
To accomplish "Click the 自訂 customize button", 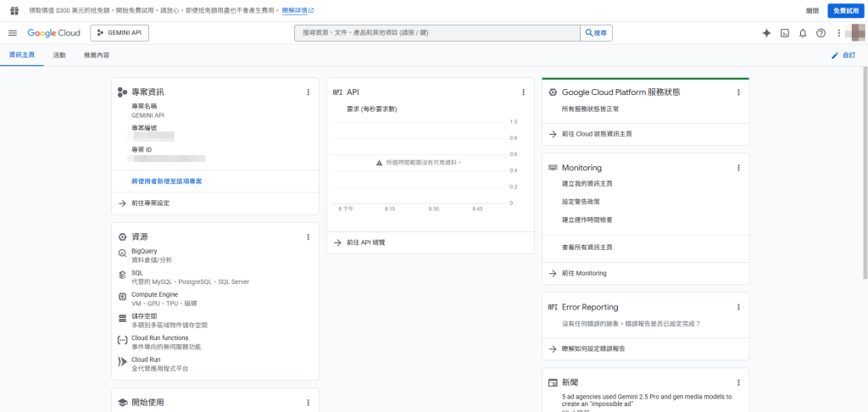I will coord(843,55).
